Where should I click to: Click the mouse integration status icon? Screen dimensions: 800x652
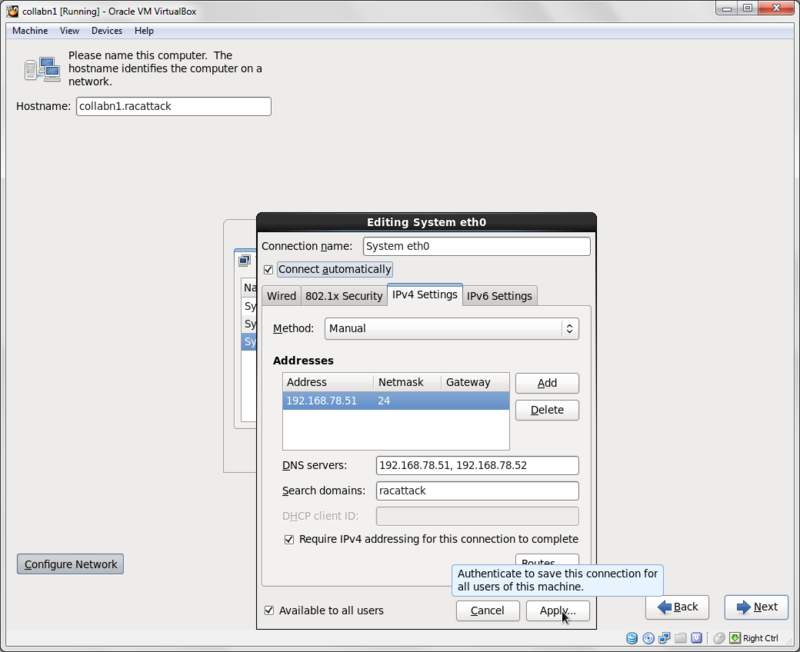coord(719,638)
